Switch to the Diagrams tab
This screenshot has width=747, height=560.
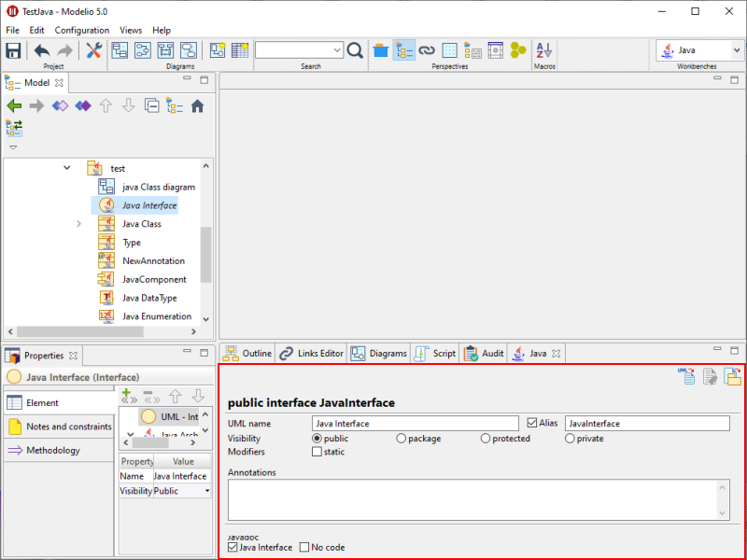point(379,354)
